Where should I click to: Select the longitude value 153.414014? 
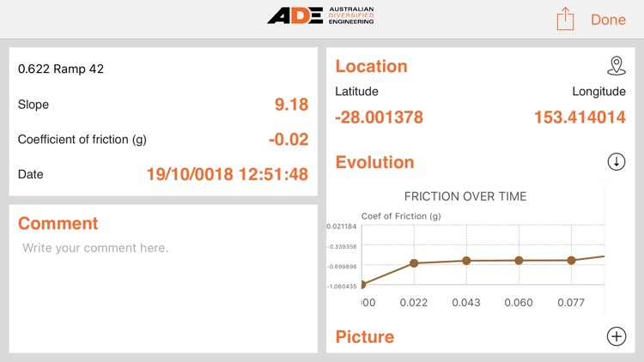580,118
